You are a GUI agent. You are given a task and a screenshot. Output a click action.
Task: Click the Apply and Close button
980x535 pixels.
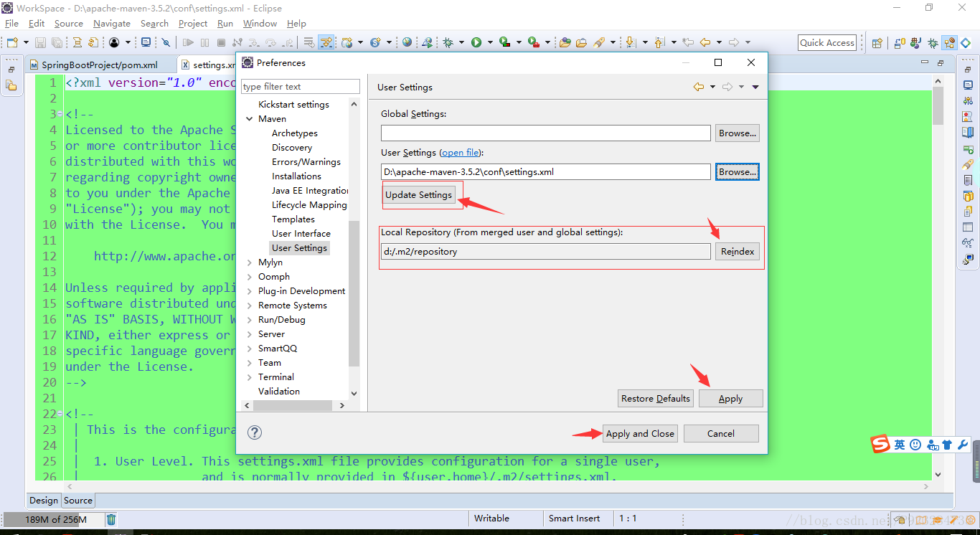coord(640,434)
